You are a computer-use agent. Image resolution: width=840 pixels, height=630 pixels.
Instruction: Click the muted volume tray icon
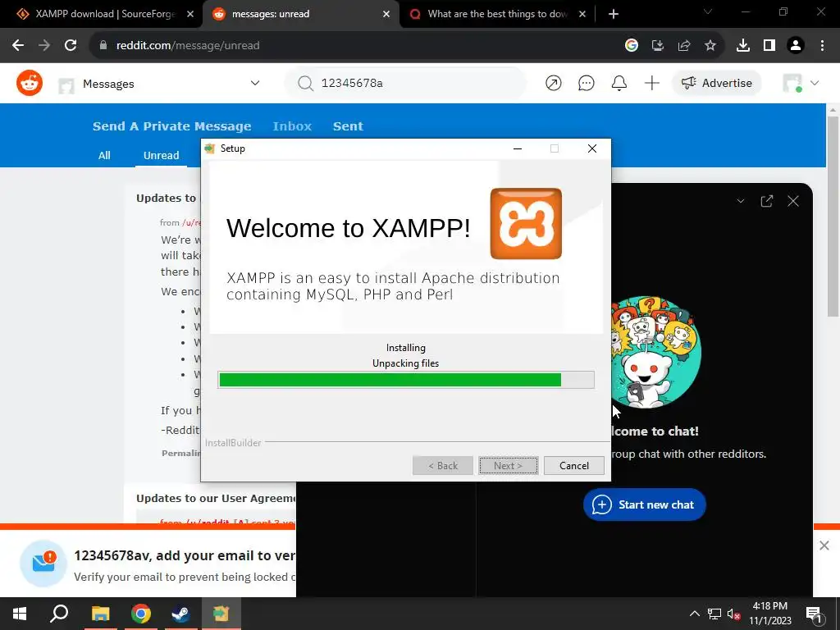click(733, 614)
